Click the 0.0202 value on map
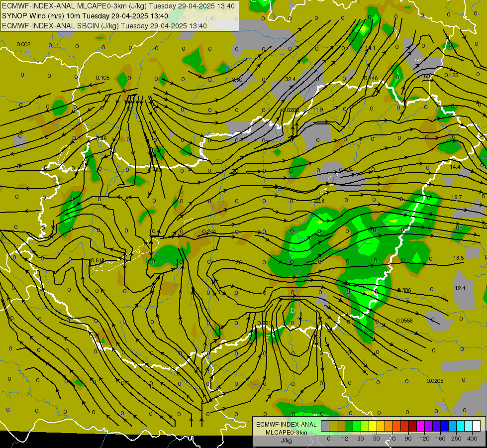This screenshot has width=487, height=448. [291, 110]
